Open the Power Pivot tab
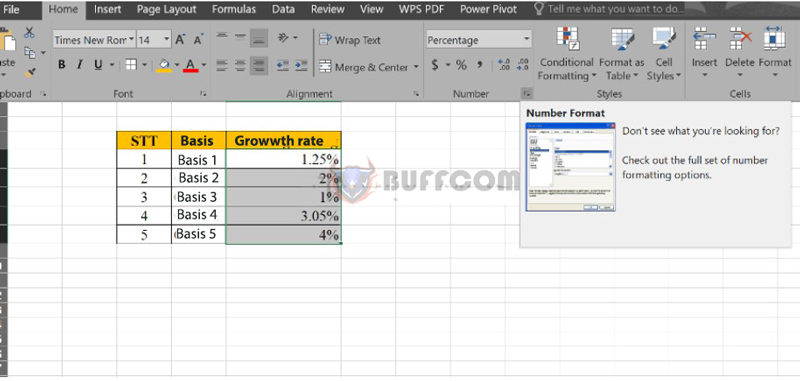The height and width of the screenshot is (381, 800). pos(488,9)
